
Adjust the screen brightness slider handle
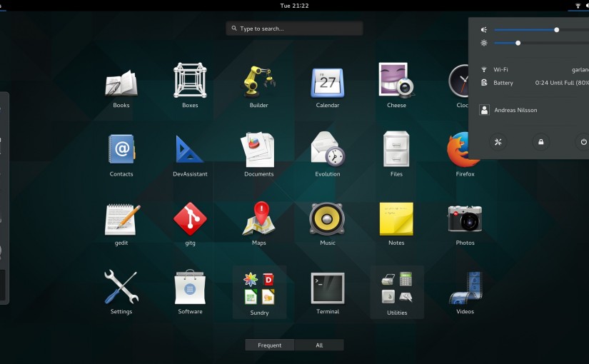(518, 43)
